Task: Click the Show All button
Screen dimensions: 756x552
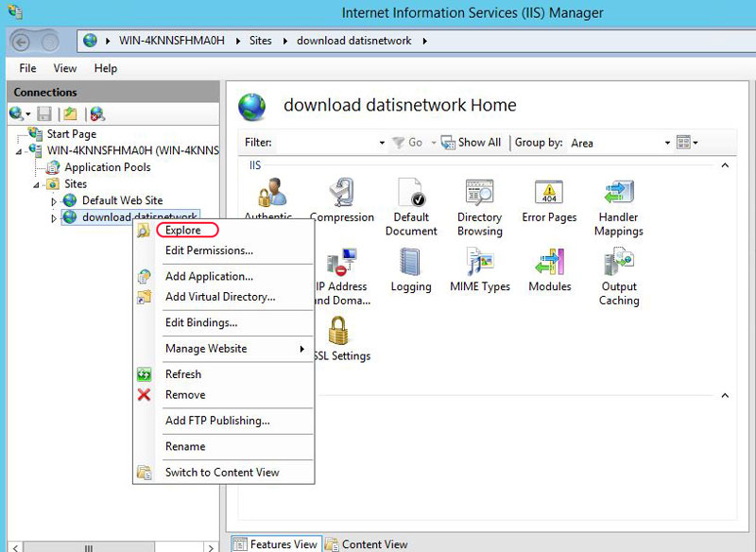Action: 471,142
